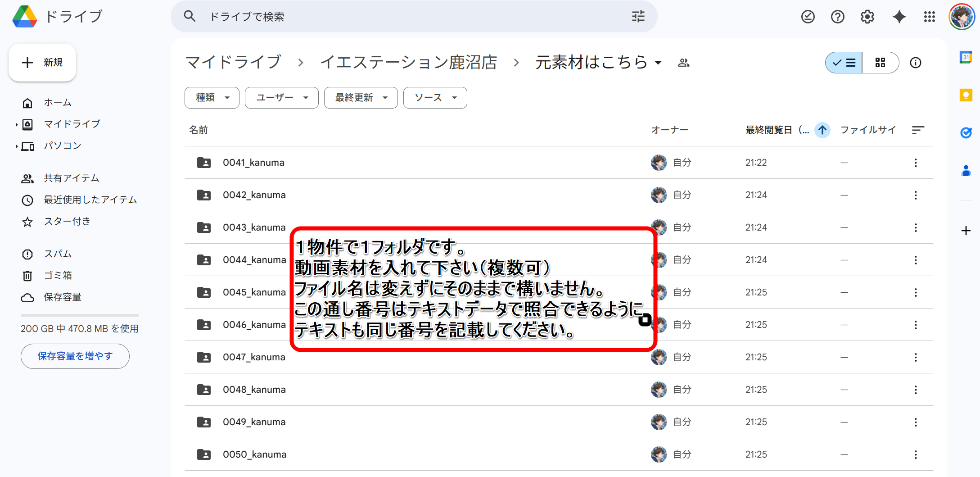
Task: Switch to grid layout view
Action: point(880,63)
